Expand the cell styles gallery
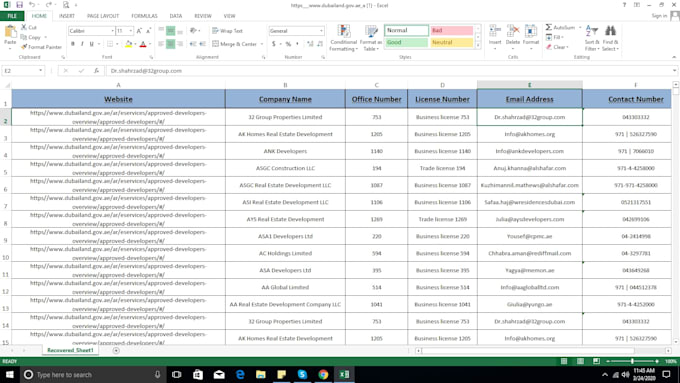680x383 pixels. click(x=478, y=46)
